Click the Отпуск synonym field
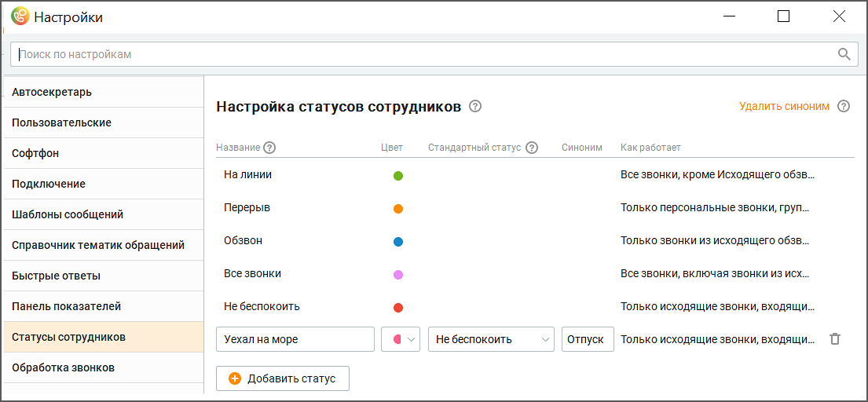This screenshot has height=402, width=868. (x=588, y=339)
